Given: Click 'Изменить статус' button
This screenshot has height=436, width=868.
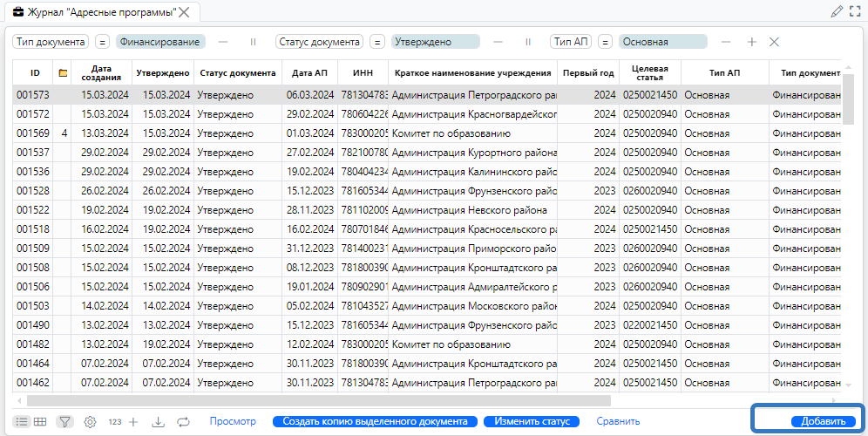Looking at the screenshot, I should click(x=532, y=421).
